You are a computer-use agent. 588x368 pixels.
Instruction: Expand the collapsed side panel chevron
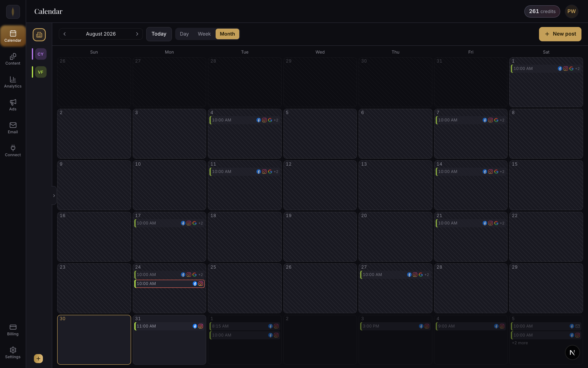[x=54, y=195]
